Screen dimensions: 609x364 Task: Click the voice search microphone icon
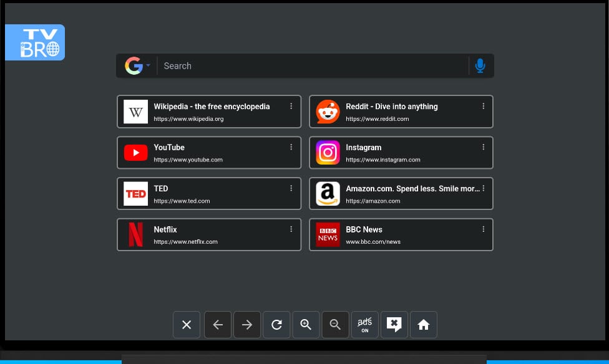(480, 66)
